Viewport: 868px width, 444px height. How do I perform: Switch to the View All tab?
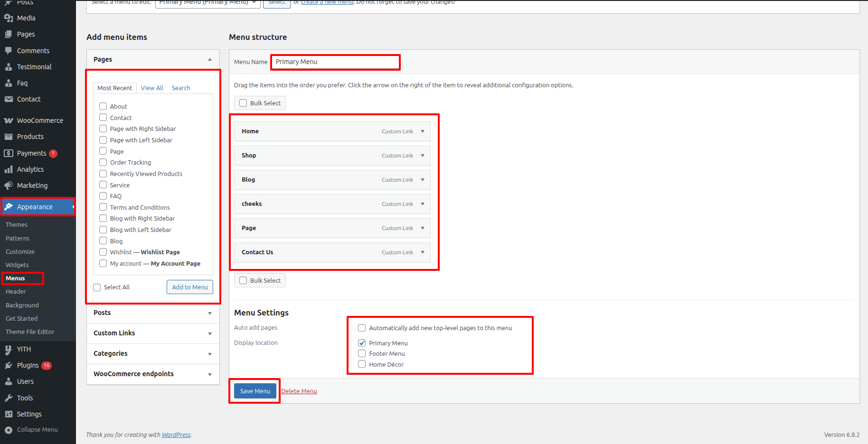[152, 88]
